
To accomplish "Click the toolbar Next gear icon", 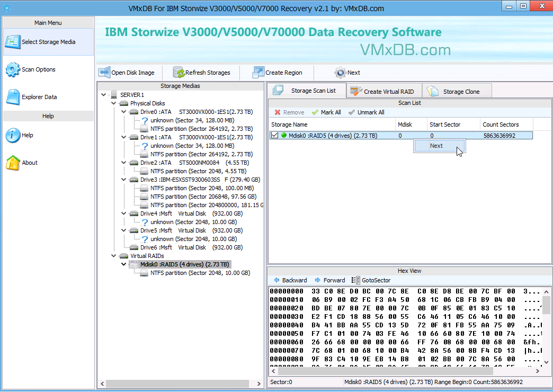I will click(341, 73).
